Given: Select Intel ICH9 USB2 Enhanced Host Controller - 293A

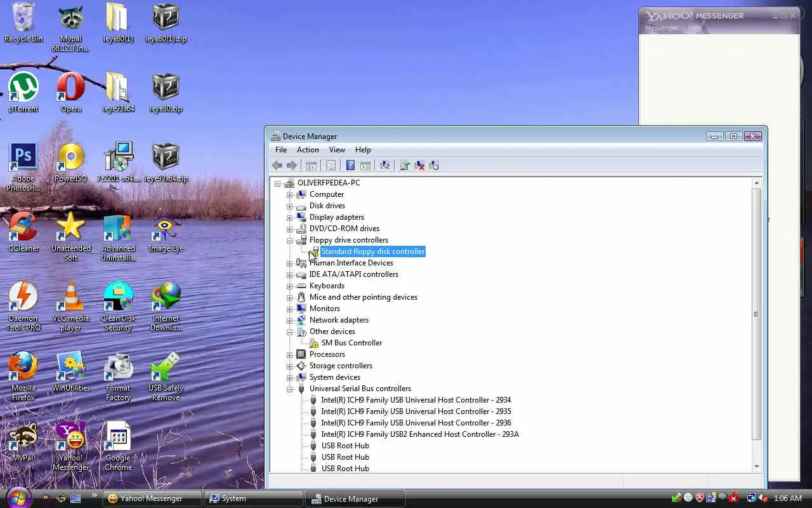Looking at the screenshot, I should [420, 434].
